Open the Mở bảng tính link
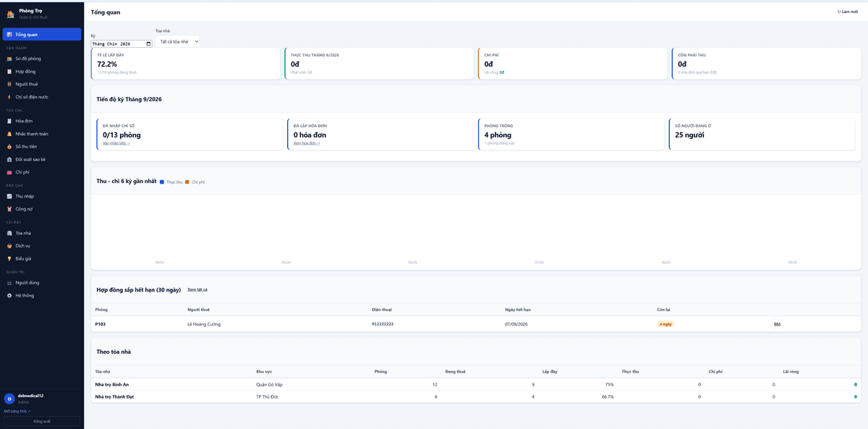This screenshot has height=429, width=868. click(17, 411)
